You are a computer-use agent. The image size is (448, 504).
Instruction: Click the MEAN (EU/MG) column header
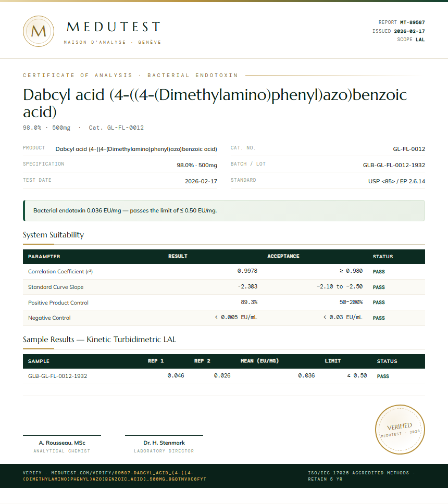[259, 361]
